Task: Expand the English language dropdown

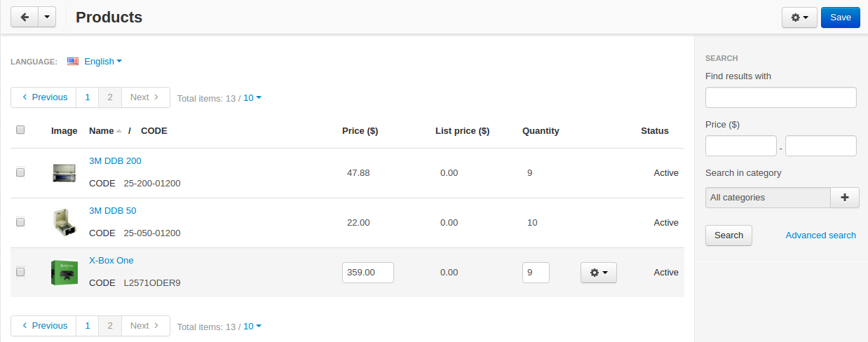Action: (102, 62)
